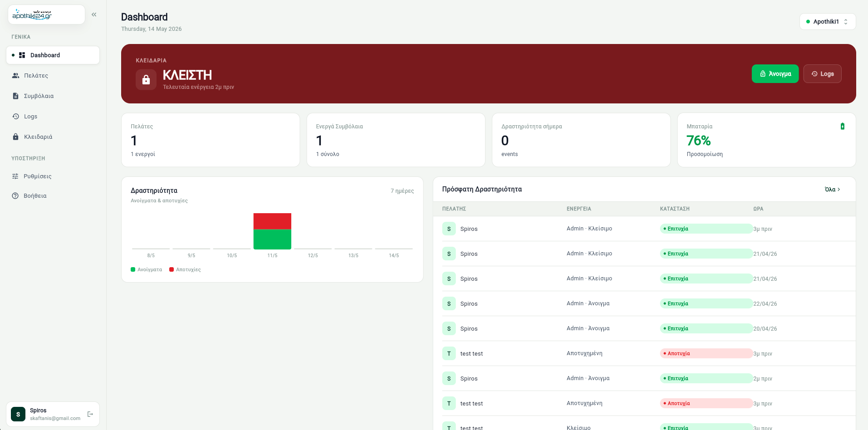Click the 2μ πριν time cell
868x430 pixels.
tap(763, 379)
